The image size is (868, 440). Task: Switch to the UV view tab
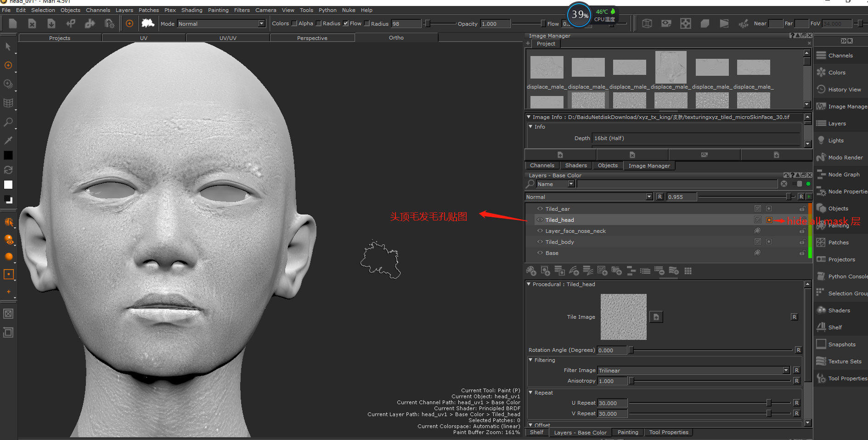(x=144, y=38)
